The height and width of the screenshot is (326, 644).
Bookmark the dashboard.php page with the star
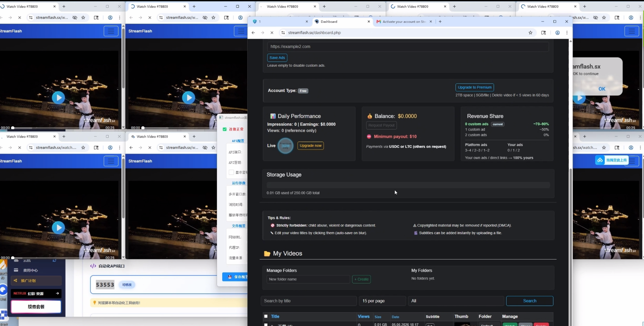(x=530, y=32)
